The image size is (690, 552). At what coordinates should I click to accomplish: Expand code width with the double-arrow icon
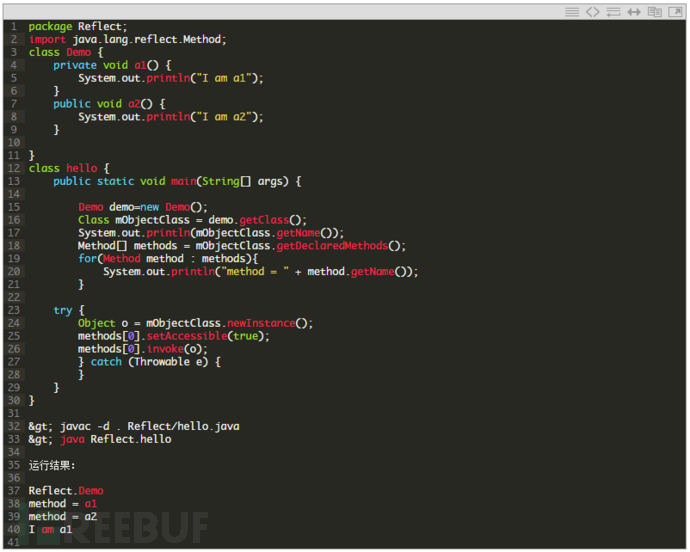634,12
